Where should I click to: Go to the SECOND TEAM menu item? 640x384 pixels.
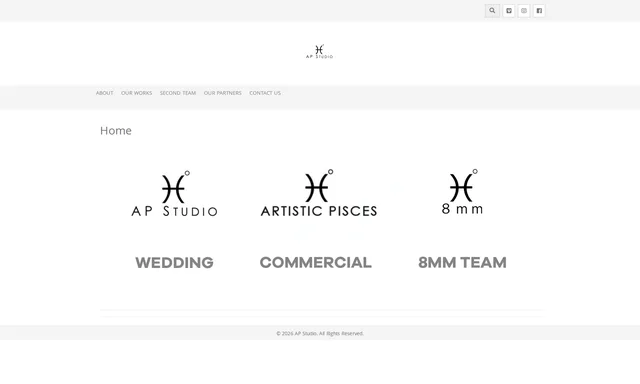click(x=178, y=93)
